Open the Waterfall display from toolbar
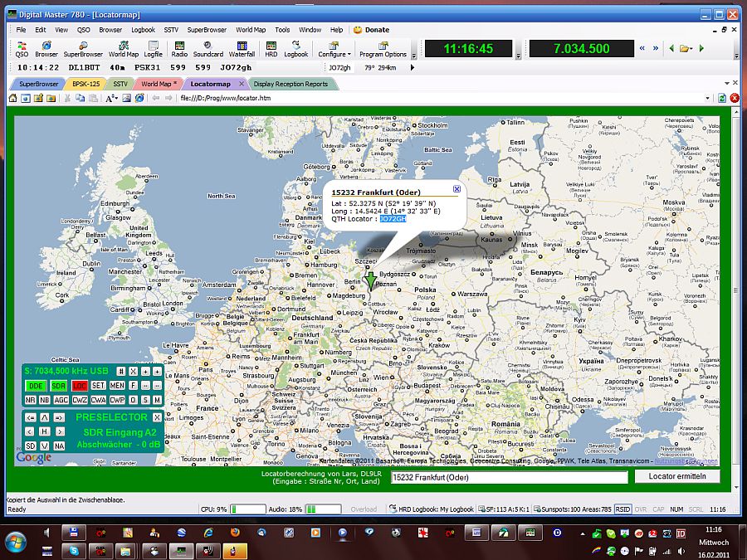 pos(242,49)
